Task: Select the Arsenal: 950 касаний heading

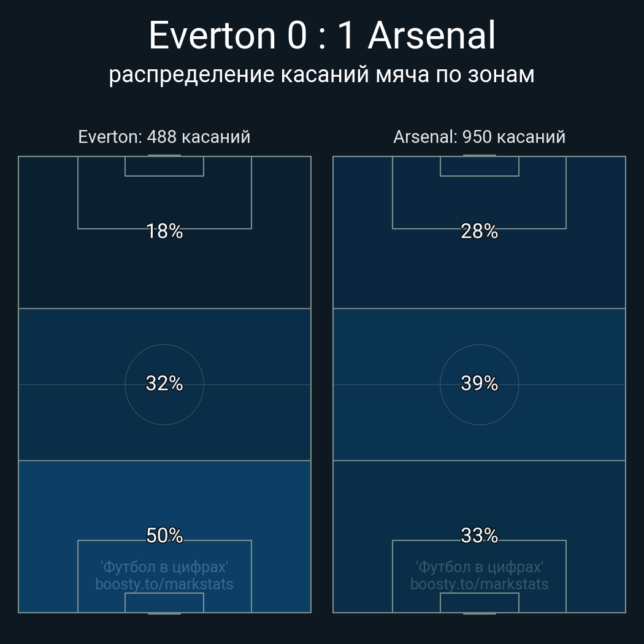Action: (479, 137)
